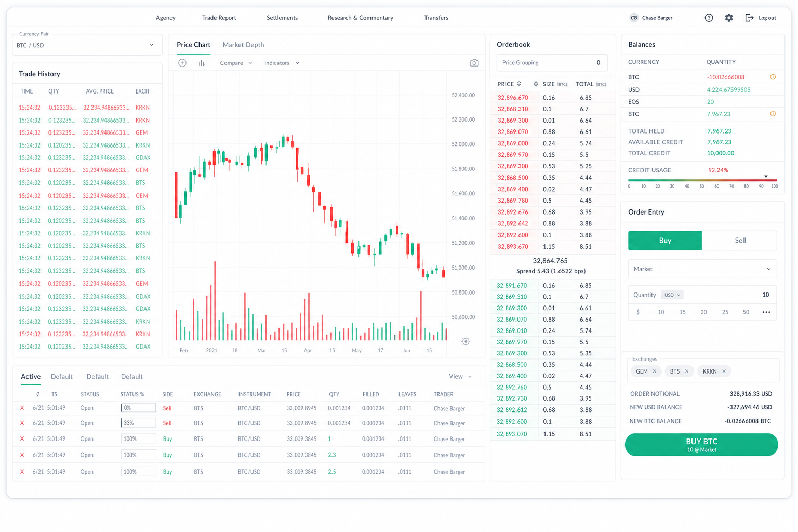The height and width of the screenshot is (532, 798).
Task: Log out of the account
Action: tap(761, 18)
